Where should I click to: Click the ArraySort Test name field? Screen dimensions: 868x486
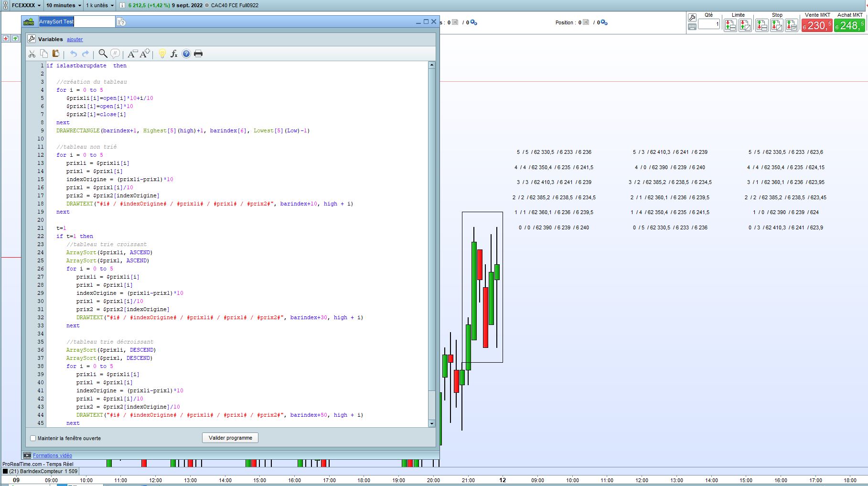click(76, 22)
